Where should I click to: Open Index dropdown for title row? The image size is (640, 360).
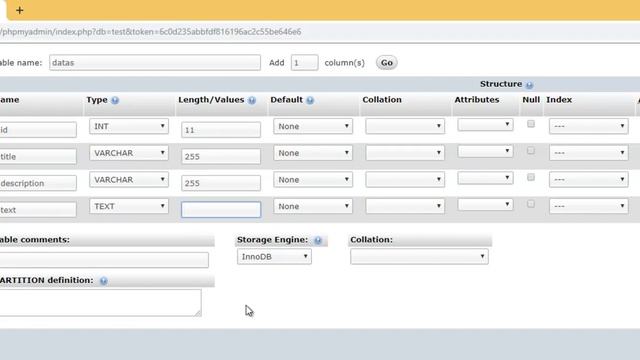pyautogui.click(x=589, y=153)
